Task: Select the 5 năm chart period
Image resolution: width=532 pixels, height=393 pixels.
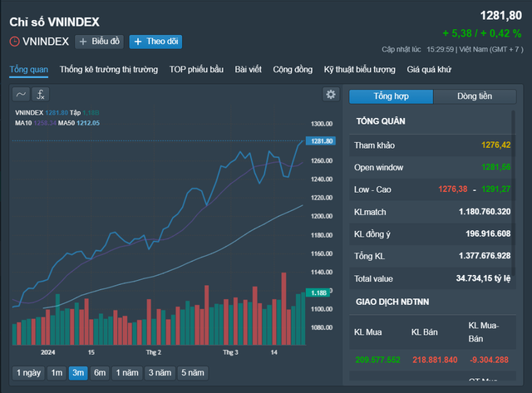Action: click(192, 373)
